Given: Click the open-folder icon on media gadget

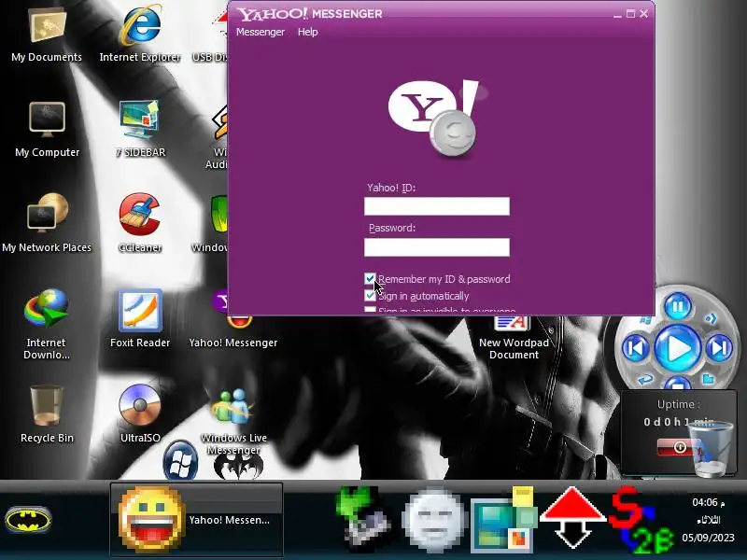Looking at the screenshot, I should pos(709,379).
